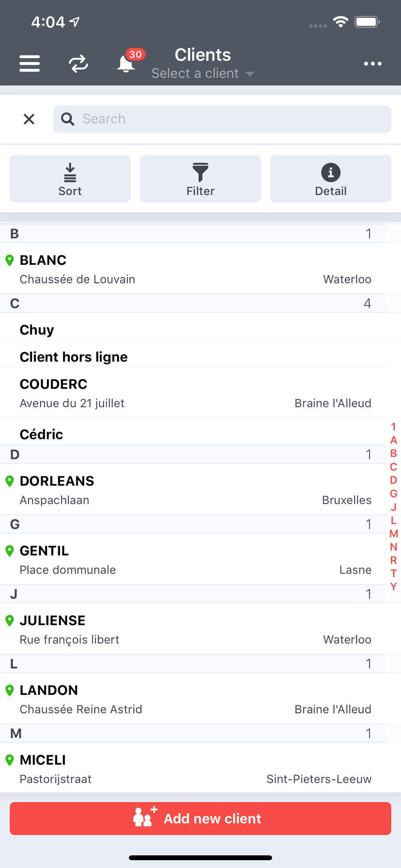
Task: Add new client
Action: [x=200, y=819]
